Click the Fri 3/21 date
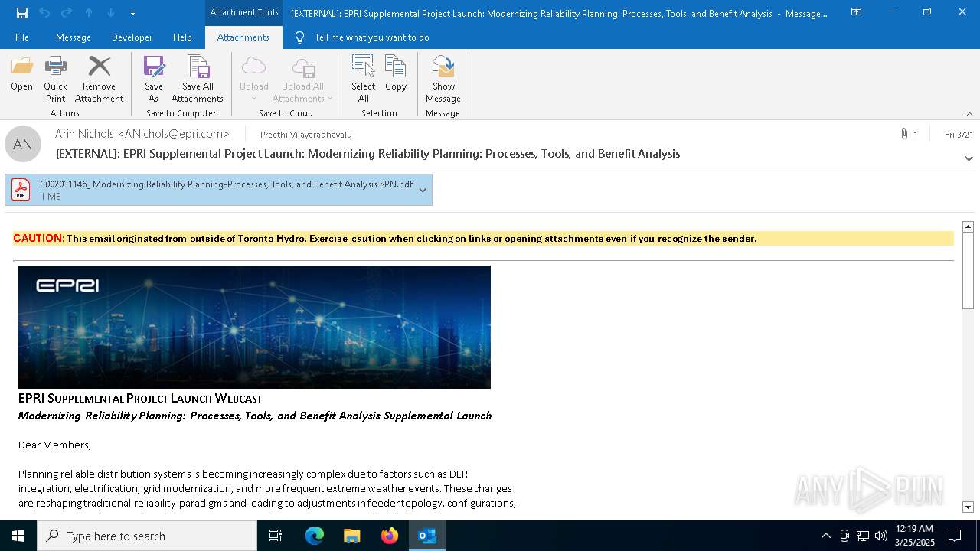The image size is (980, 551). click(959, 135)
